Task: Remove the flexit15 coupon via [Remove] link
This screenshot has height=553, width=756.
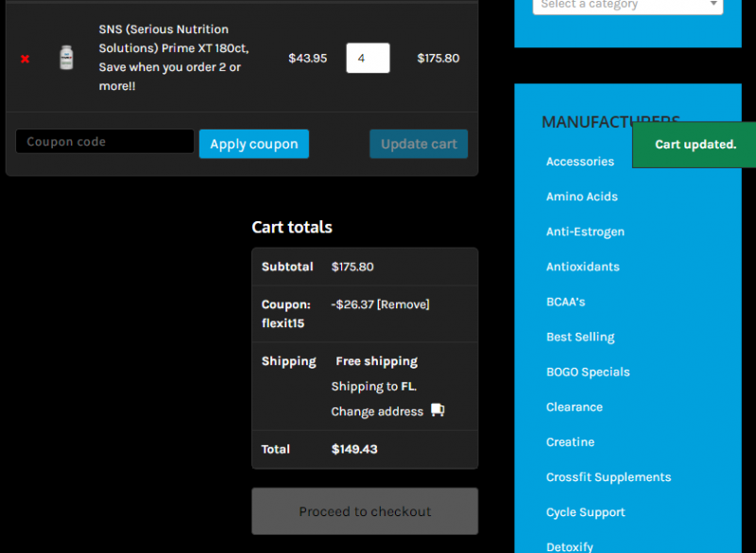Action: click(404, 304)
